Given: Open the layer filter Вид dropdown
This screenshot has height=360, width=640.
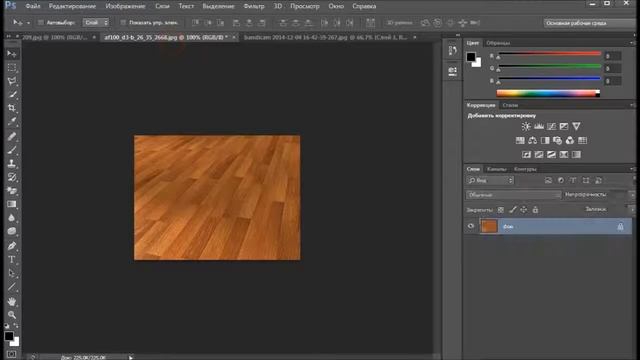Looking at the screenshot, I should point(490,180).
